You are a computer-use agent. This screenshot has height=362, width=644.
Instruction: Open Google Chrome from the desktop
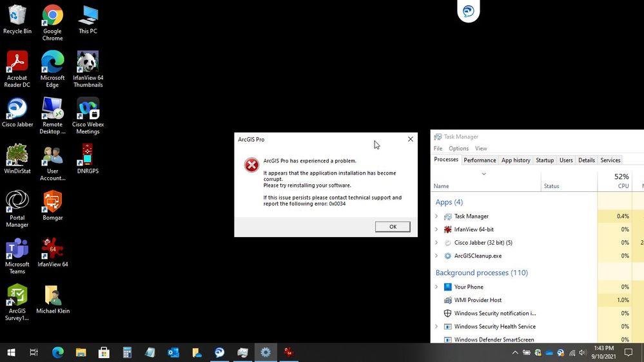53,23
